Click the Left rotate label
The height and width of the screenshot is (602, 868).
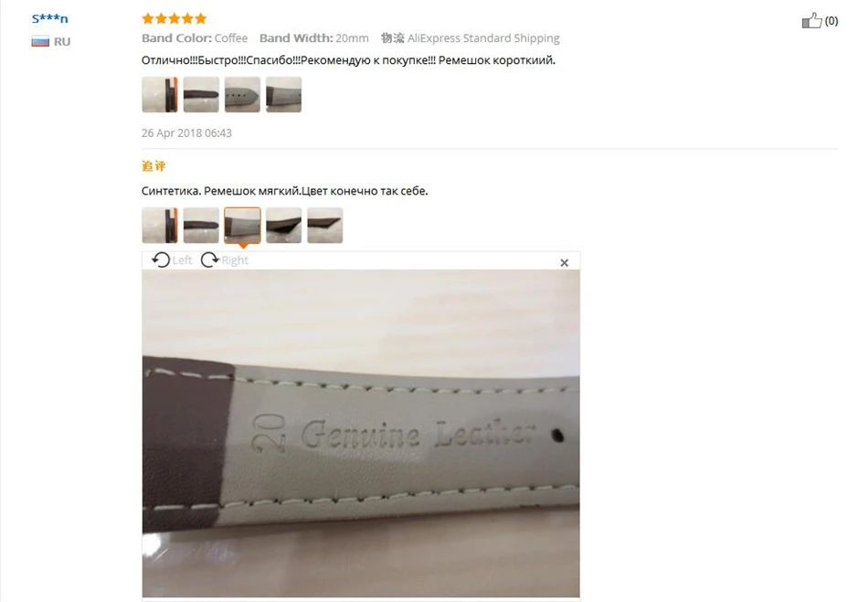click(182, 260)
